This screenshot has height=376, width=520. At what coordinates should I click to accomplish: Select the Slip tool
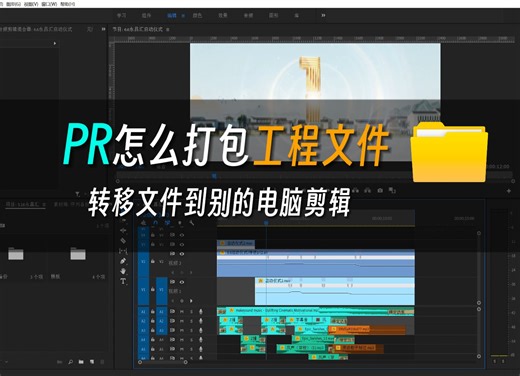coord(123,251)
